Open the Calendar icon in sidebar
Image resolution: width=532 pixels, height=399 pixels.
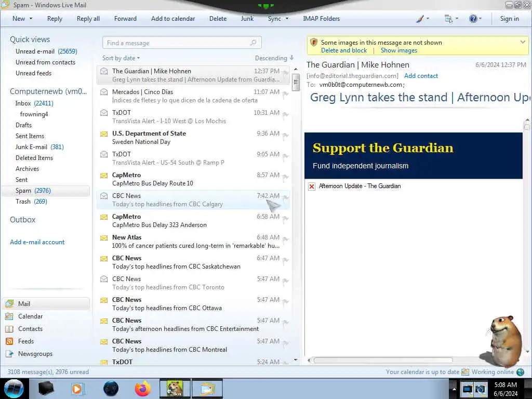[x=9, y=316]
